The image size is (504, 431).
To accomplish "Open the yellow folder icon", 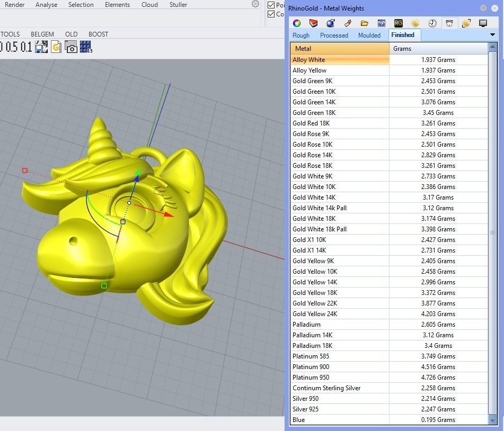I will point(364,23).
